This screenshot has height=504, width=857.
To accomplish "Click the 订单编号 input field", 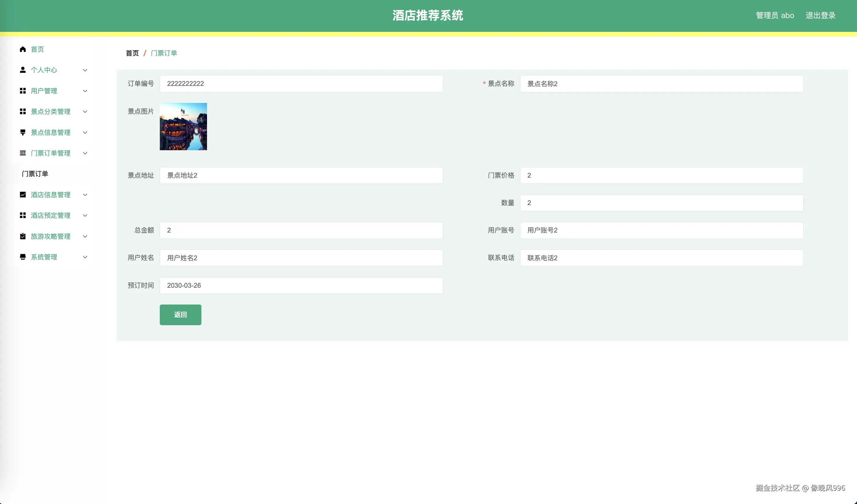I will pos(301,84).
